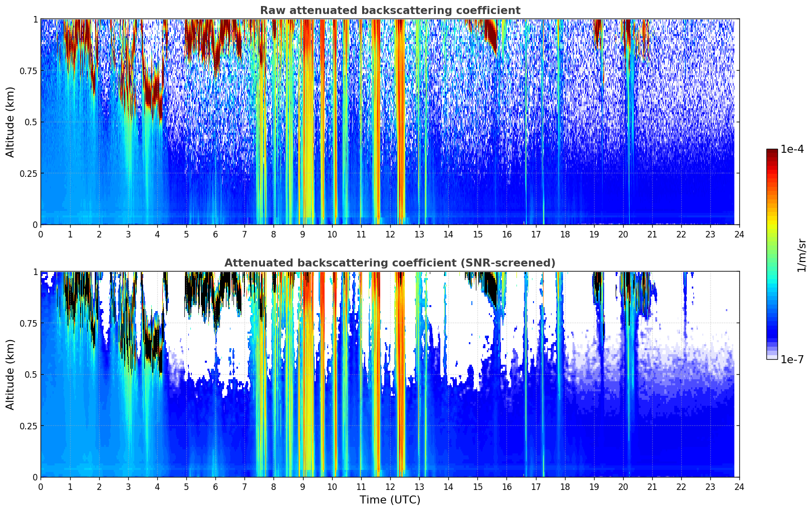Click hour tick '21' under the SNR-screened plot
The height and width of the screenshot is (511, 812).
pyautogui.click(x=652, y=486)
